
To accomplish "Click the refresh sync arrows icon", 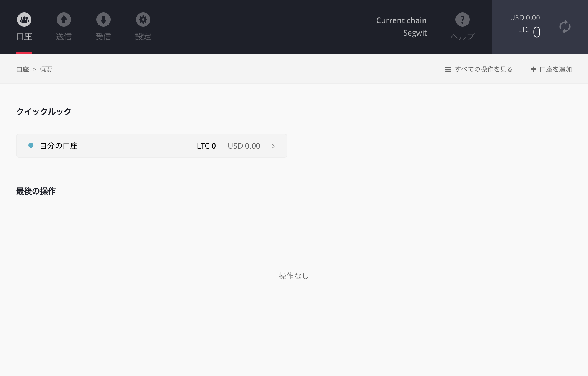I will coord(565,27).
